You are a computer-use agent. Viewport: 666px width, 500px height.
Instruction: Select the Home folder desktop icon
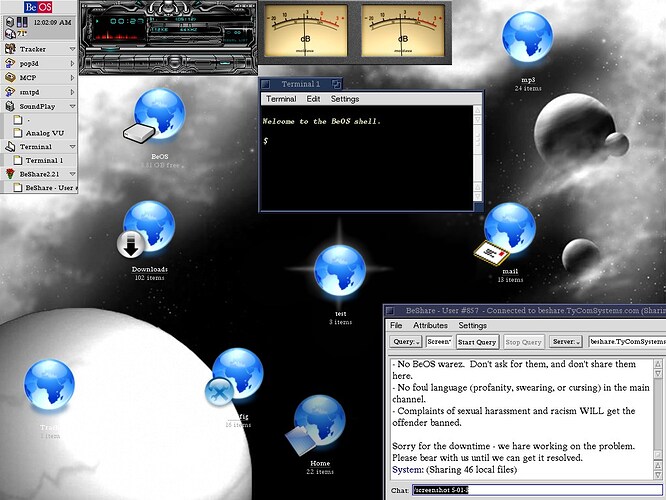pyautogui.click(x=318, y=425)
